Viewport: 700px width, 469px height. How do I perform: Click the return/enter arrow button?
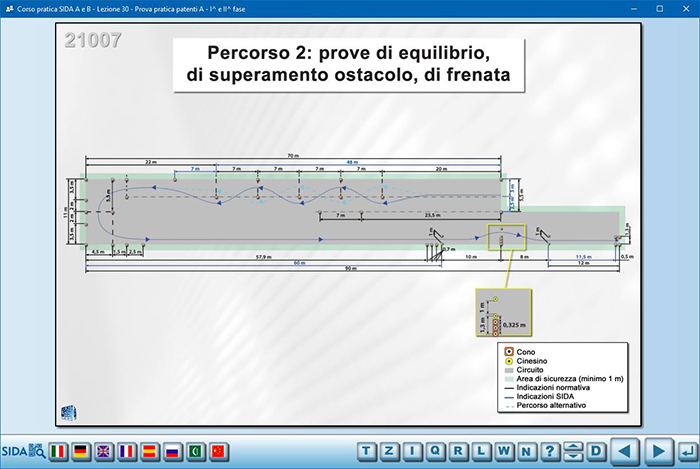coord(685,451)
